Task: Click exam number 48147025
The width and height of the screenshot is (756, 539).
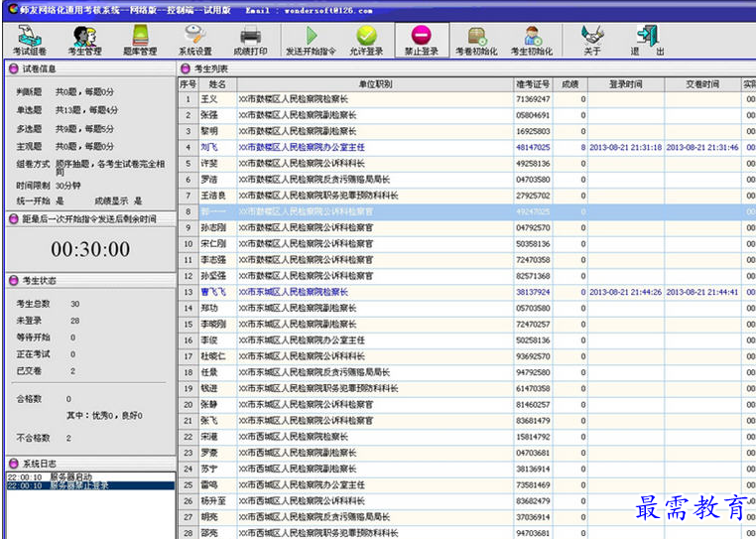Action: tap(533, 147)
